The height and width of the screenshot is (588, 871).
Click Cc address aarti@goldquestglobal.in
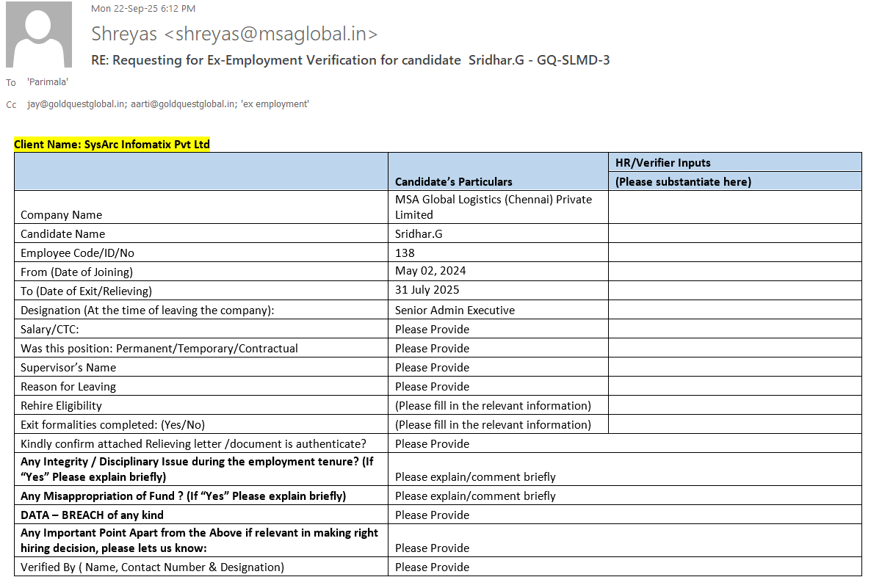click(184, 104)
